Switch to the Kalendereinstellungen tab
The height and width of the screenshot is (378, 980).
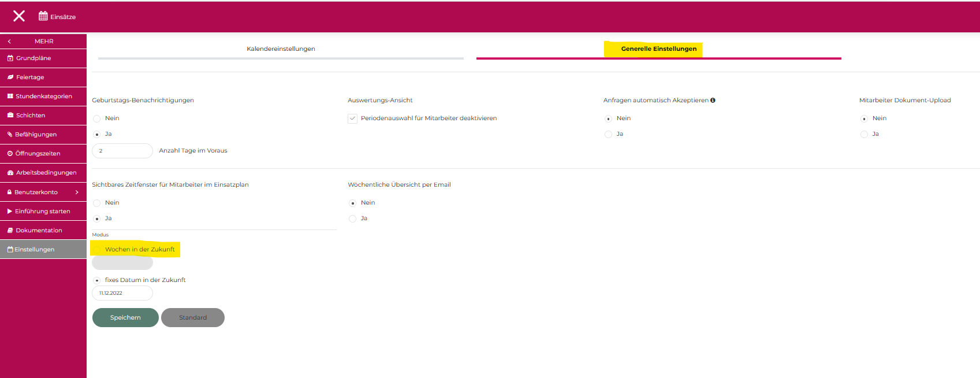pos(281,49)
